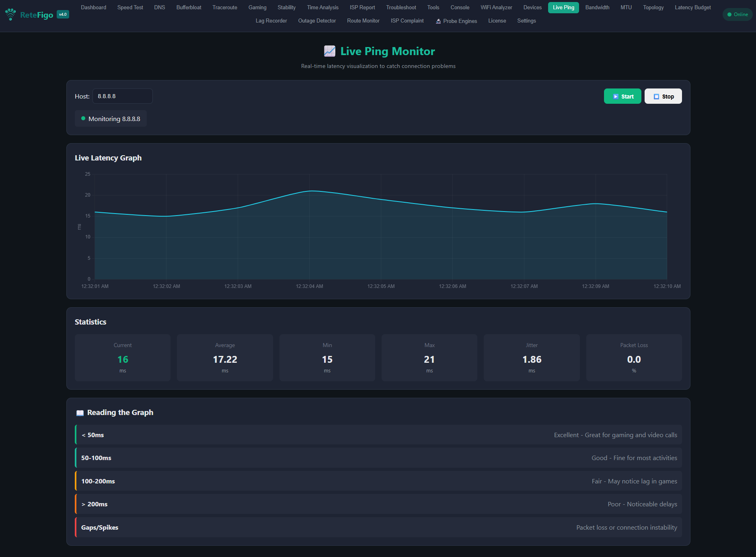
Task: Open the Lag Recorder tool
Action: [x=271, y=21]
